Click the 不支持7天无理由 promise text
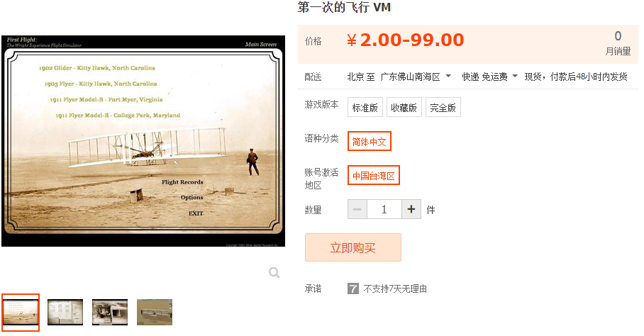The image size is (644, 336). click(x=395, y=289)
